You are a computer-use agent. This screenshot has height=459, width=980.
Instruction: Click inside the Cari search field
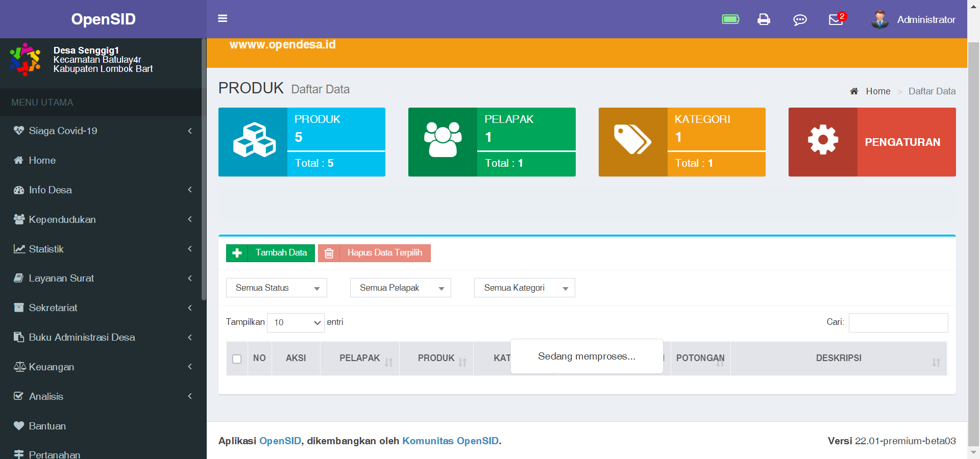pos(898,323)
